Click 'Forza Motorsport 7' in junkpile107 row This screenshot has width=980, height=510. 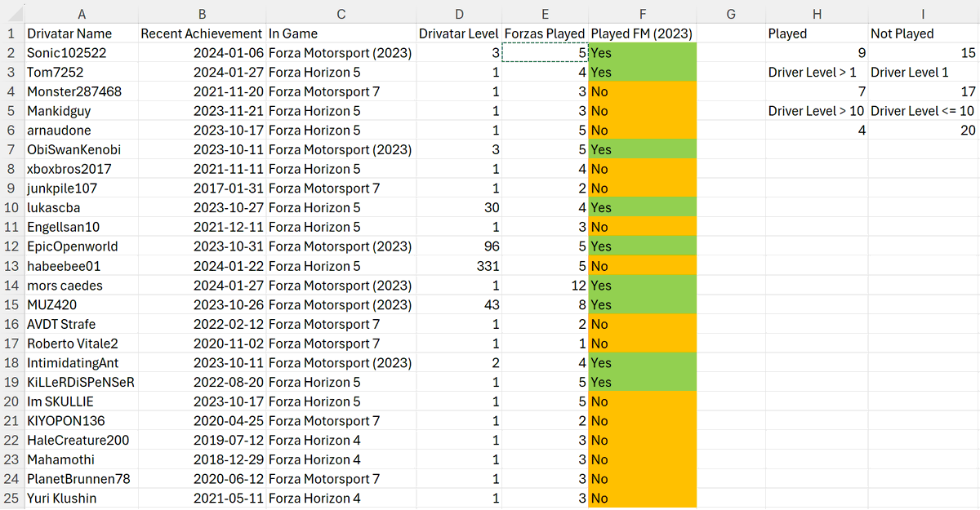point(341,188)
